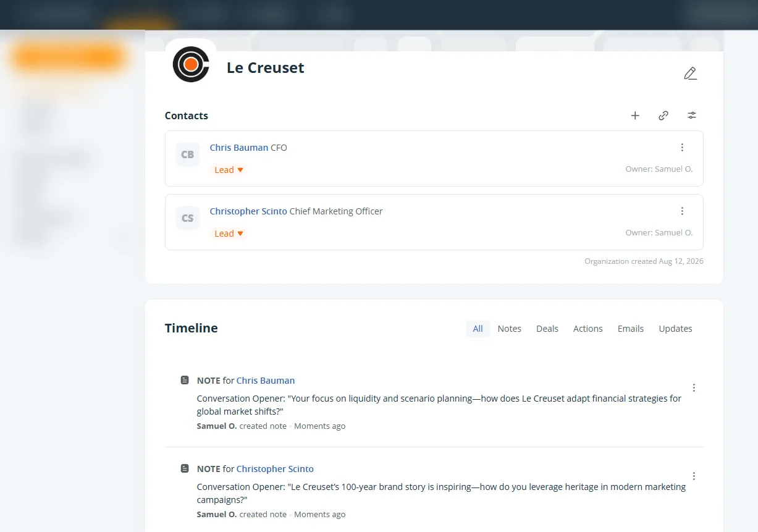Click the Timeline section heading
The image size is (758, 532).
[192, 328]
